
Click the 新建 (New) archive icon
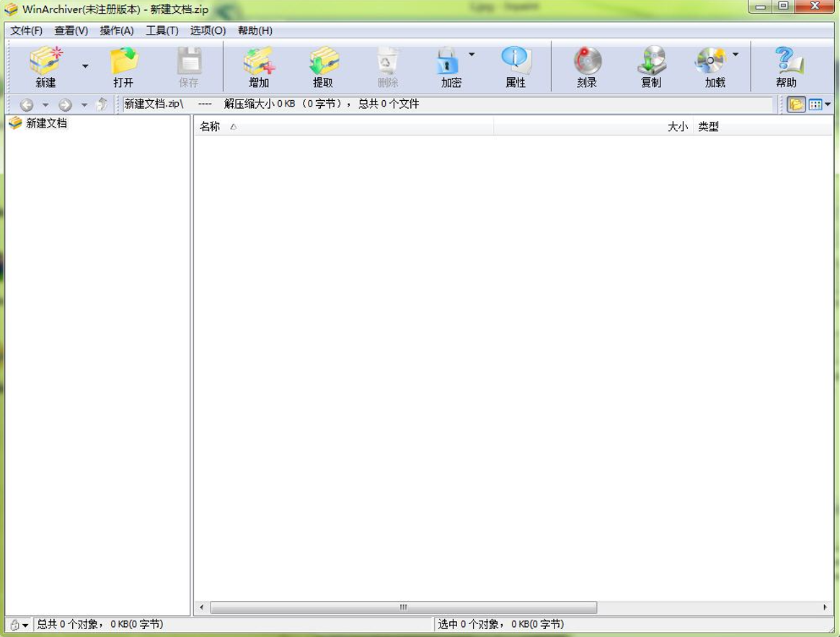point(45,61)
